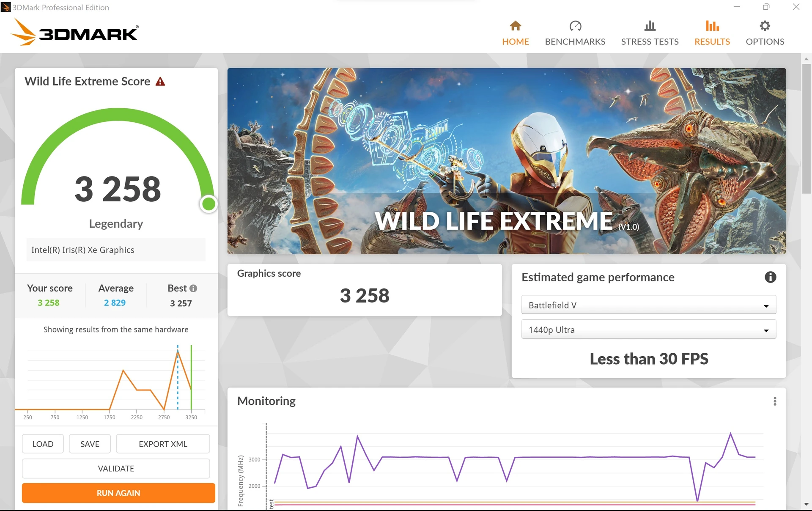Viewport: 812px width, 511px height.
Task: Click the Benchmarks gauge icon
Action: coord(575,26)
